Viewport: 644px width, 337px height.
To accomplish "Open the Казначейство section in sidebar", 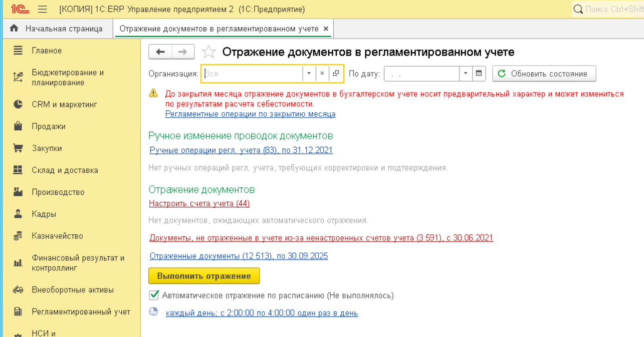I will point(57,236).
